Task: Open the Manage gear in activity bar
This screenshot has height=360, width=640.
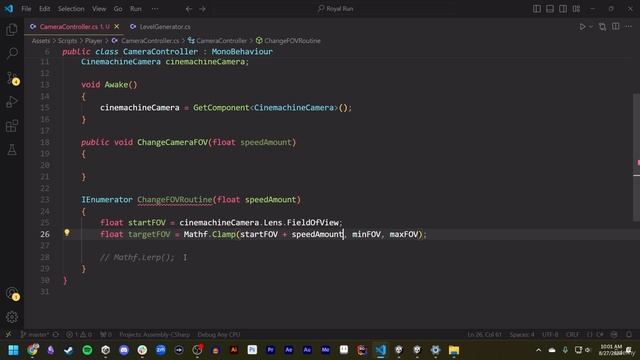Action: (12, 317)
